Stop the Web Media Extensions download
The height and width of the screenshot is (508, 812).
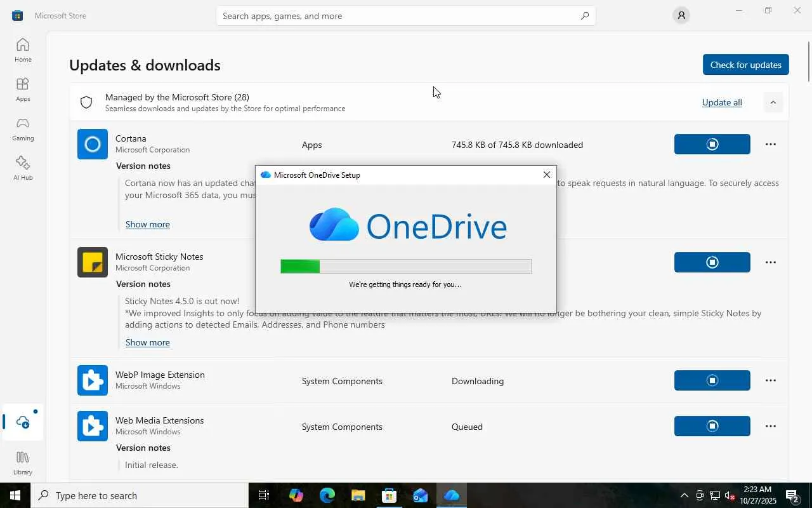click(x=712, y=426)
